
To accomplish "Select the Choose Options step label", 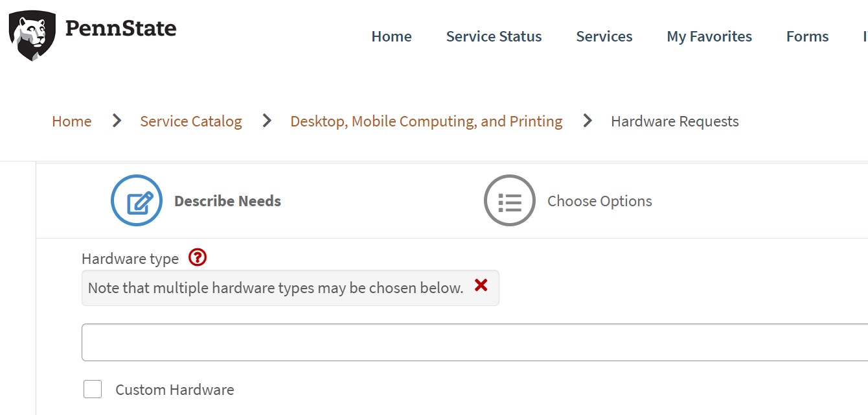I will pyautogui.click(x=599, y=201).
